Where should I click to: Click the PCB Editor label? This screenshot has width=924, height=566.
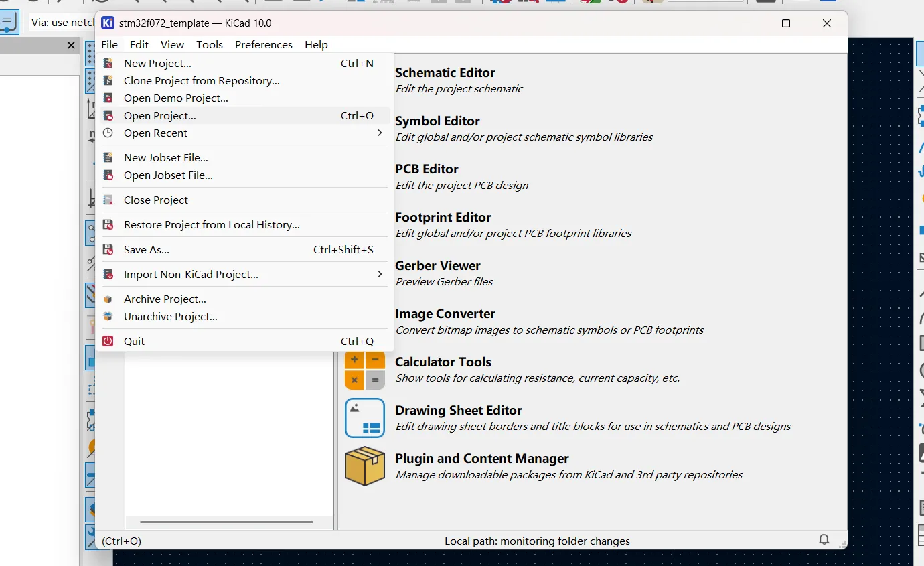[427, 169]
